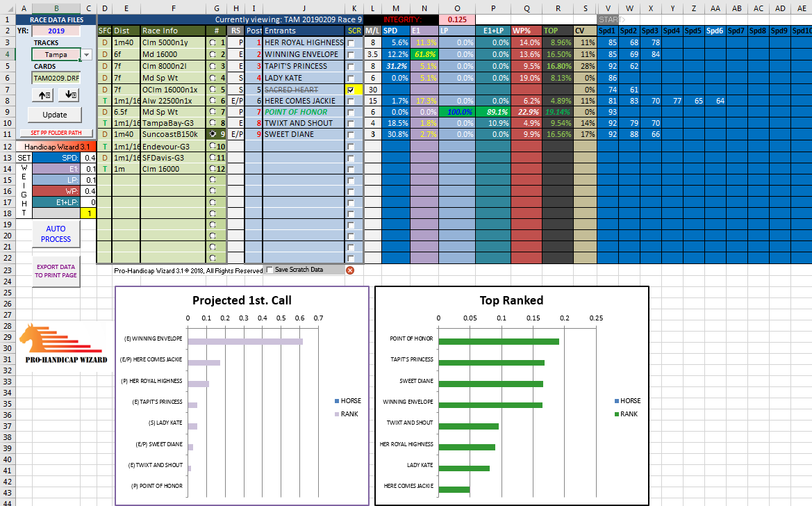Click the next card down-arrow button
The image size is (812, 506).
coord(70,95)
